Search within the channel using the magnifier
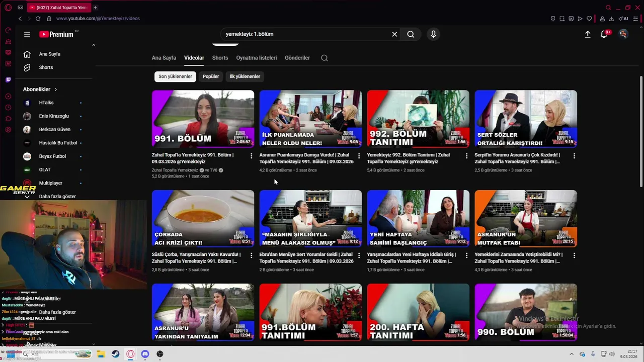This screenshot has height=362, width=644. (325, 58)
